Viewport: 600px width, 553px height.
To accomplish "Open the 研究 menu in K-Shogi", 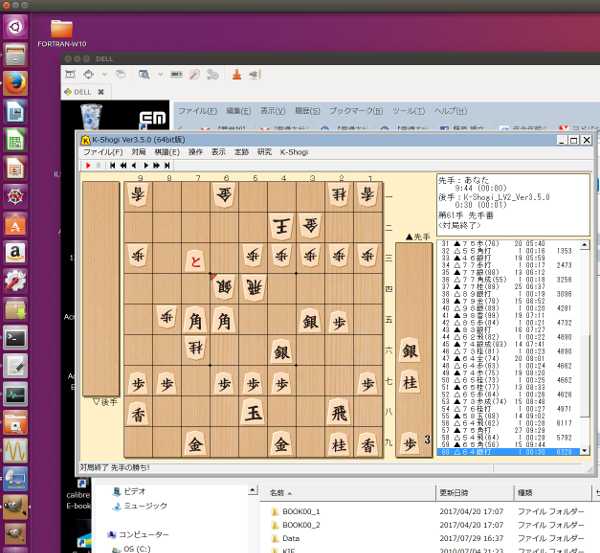I will [x=264, y=152].
